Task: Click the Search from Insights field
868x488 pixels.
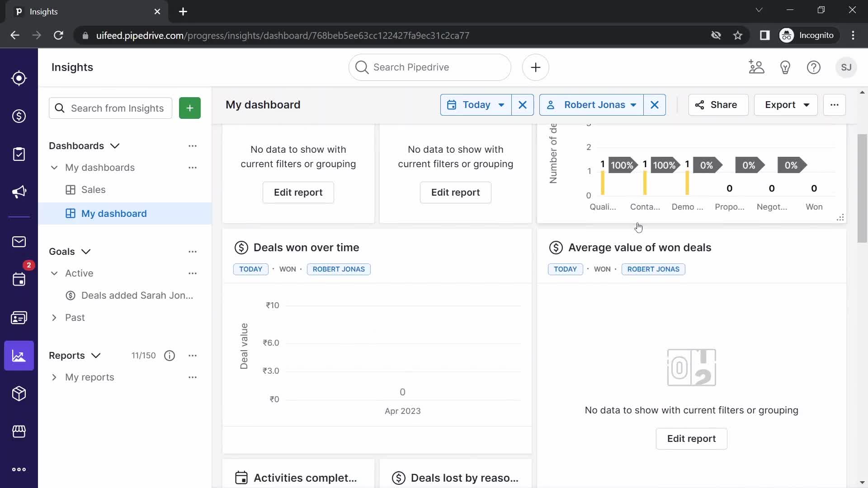Action: [x=111, y=108]
